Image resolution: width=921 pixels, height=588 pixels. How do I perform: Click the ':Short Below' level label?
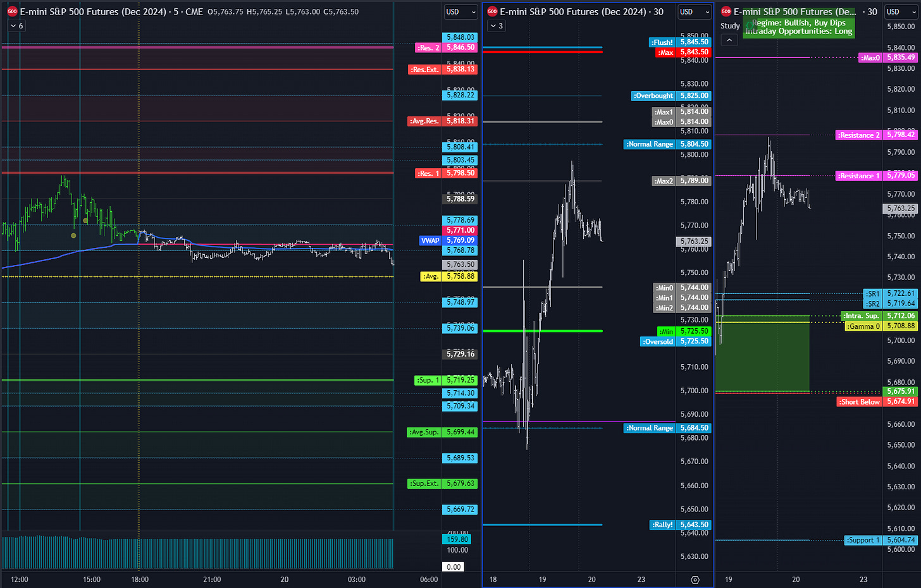[x=859, y=402]
